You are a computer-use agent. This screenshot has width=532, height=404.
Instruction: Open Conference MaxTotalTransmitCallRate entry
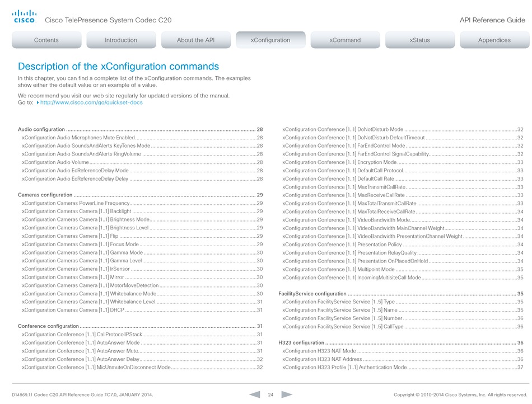pyautogui.click(x=403, y=203)
